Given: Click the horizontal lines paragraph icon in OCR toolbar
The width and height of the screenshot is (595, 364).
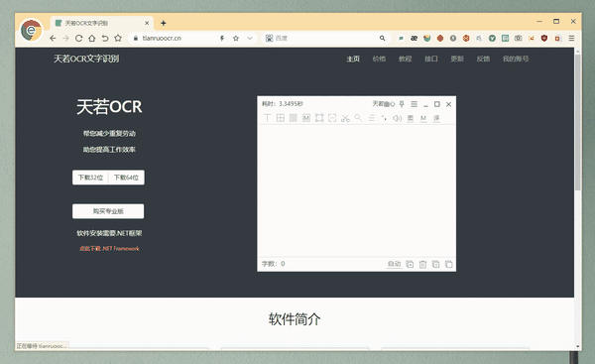Looking at the screenshot, I should tap(371, 118).
